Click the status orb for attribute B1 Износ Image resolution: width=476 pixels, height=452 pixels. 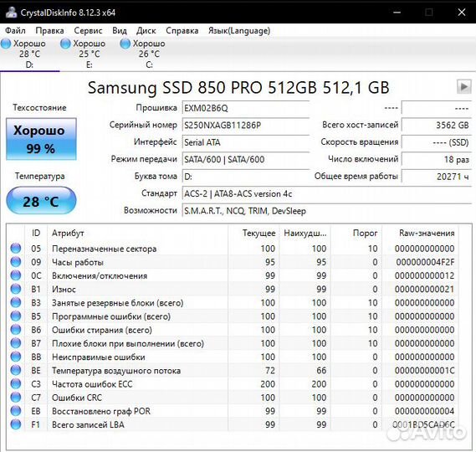16,289
